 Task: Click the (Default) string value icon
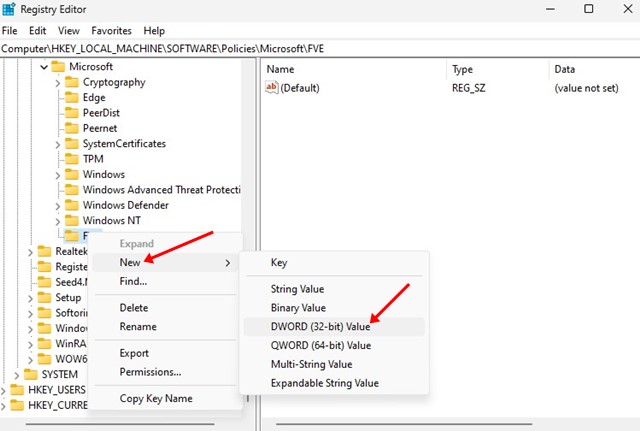272,88
